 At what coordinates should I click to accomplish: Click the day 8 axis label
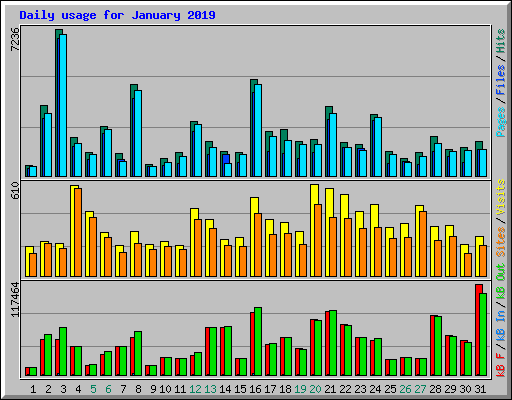138,389
